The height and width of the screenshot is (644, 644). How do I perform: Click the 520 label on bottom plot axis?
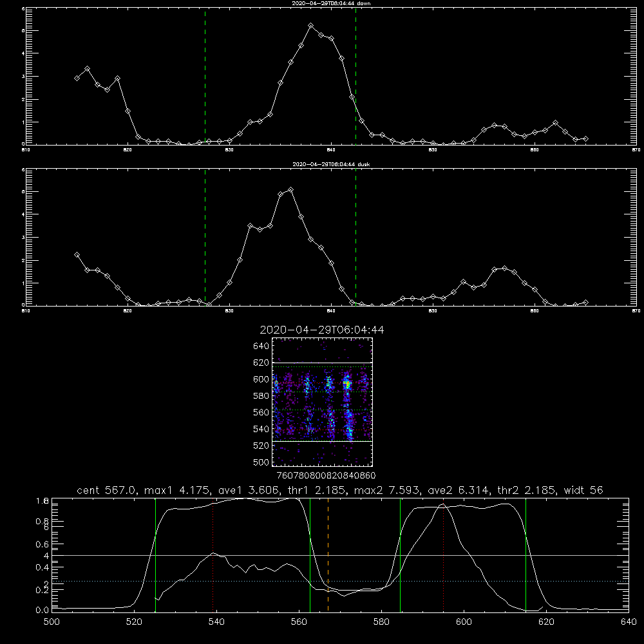[134, 622]
